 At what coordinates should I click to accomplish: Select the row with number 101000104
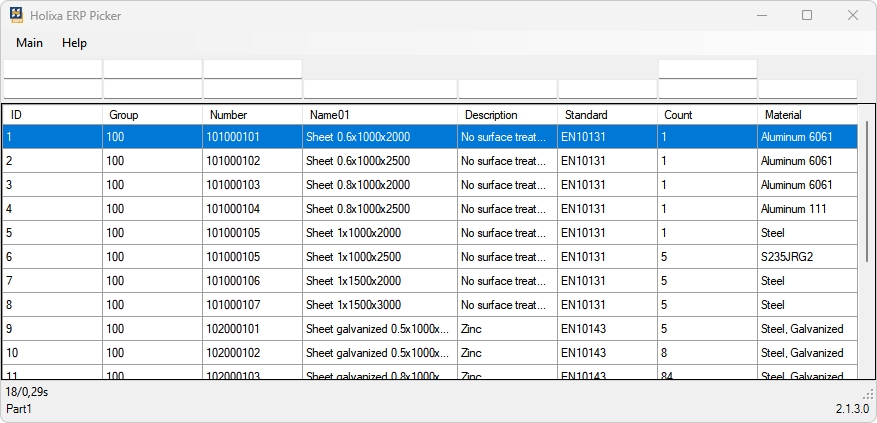tap(252, 209)
